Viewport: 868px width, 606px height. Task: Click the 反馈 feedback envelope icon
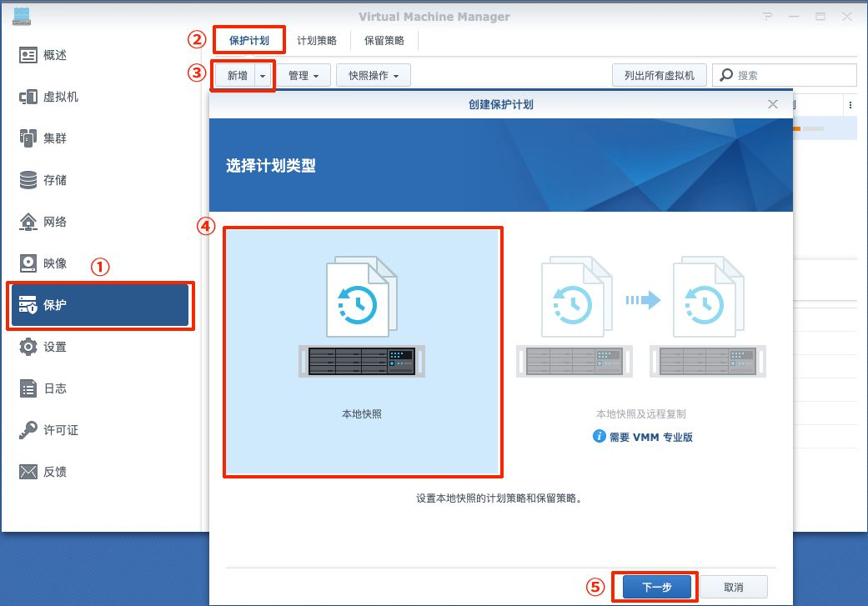tap(28, 472)
